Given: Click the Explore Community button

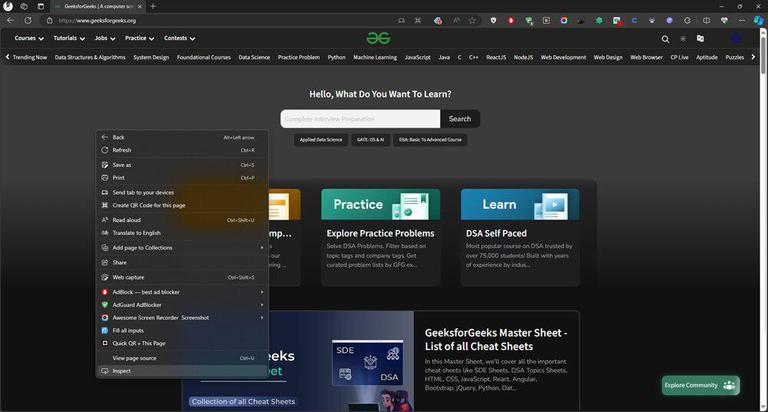Looking at the screenshot, I should pyautogui.click(x=700, y=385).
